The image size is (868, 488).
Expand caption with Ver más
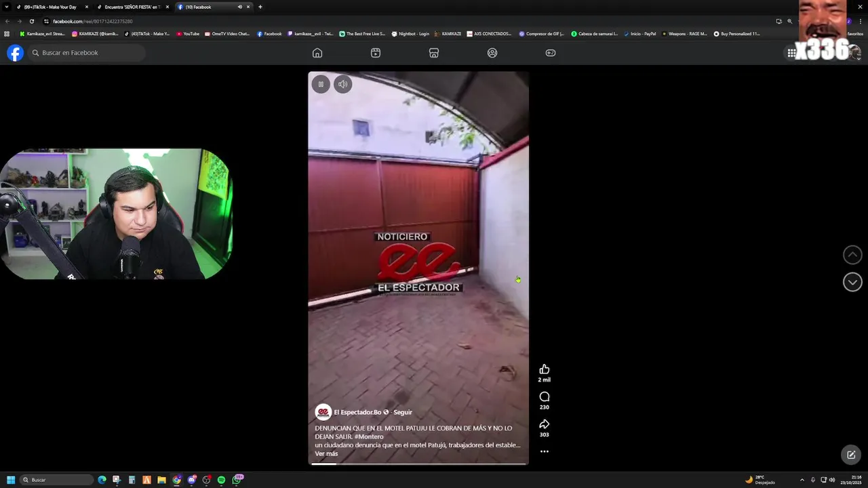[326, 454]
